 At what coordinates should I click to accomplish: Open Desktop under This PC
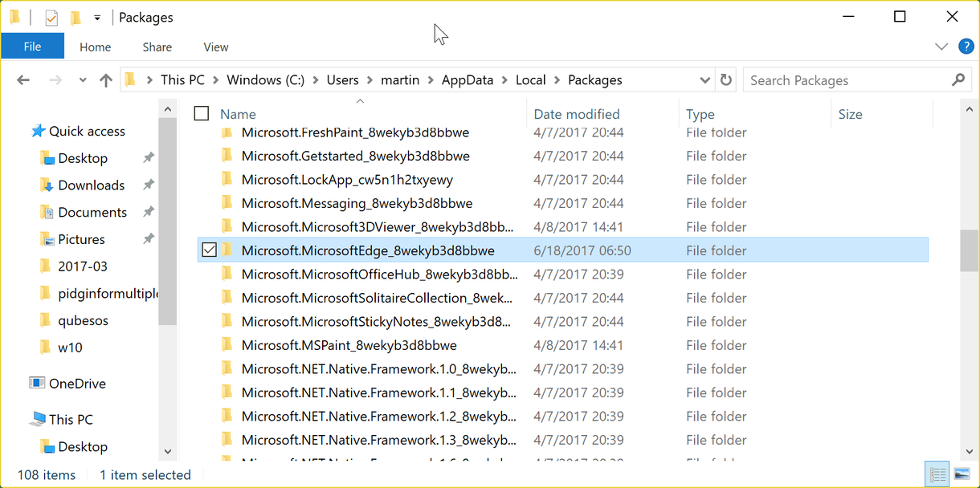point(83,446)
